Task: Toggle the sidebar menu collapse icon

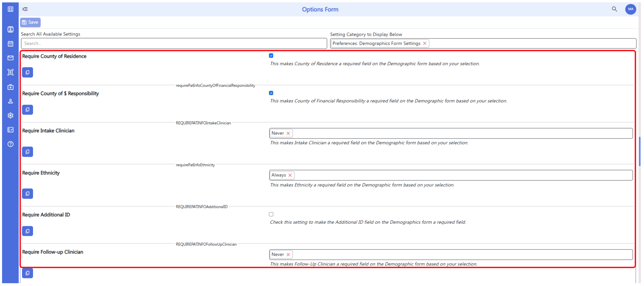Action: coord(25,9)
